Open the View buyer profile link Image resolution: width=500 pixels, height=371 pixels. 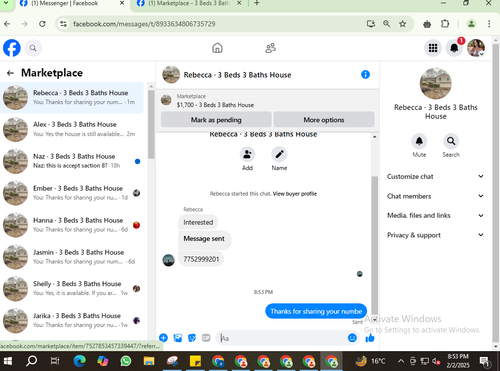coord(295,194)
